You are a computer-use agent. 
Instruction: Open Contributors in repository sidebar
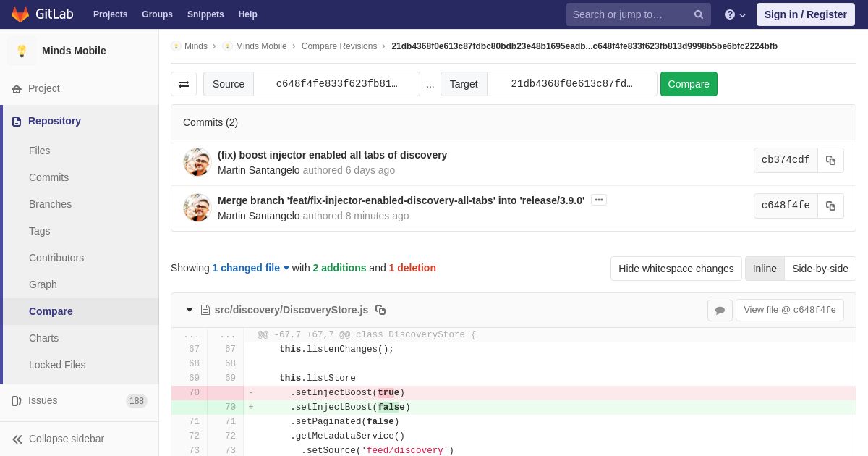click(x=56, y=258)
